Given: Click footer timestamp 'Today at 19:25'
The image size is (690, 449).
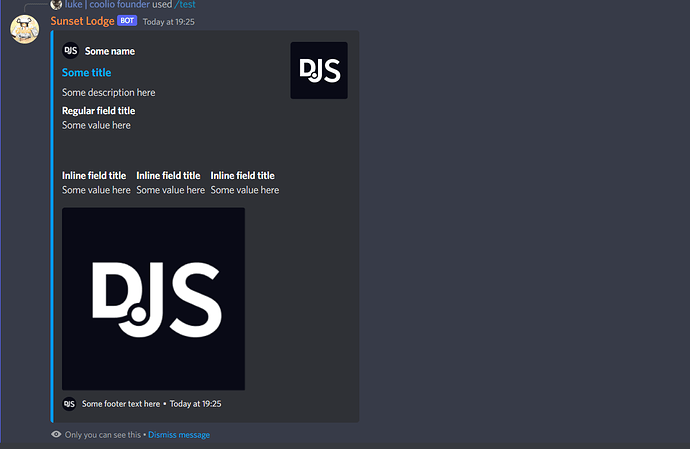Looking at the screenshot, I should [196, 404].
